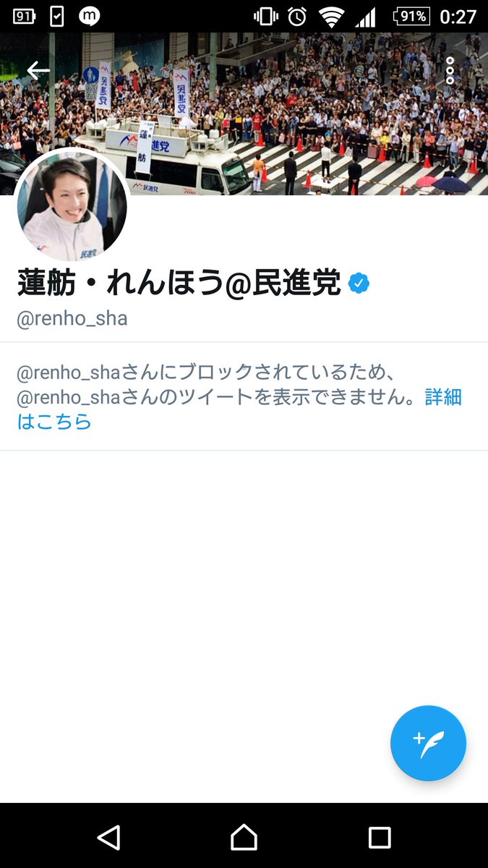
Task: Tap the Android recent apps square
Action: (380, 837)
